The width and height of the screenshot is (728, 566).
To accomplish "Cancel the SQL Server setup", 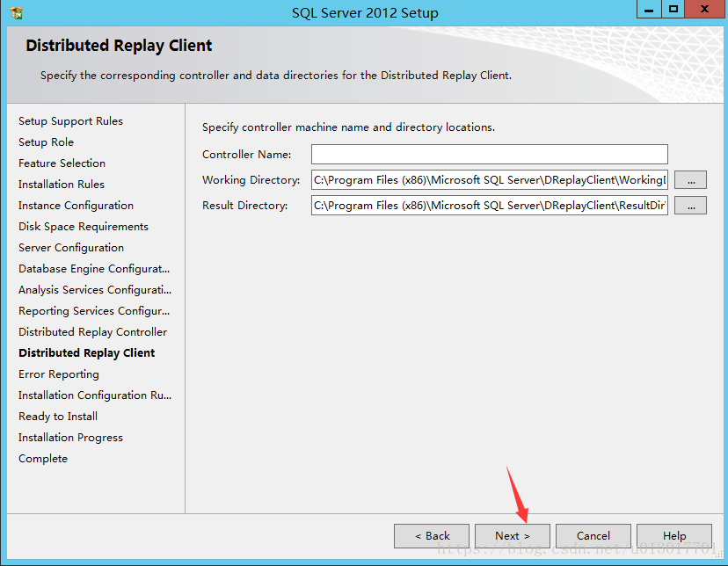I will coord(593,536).
